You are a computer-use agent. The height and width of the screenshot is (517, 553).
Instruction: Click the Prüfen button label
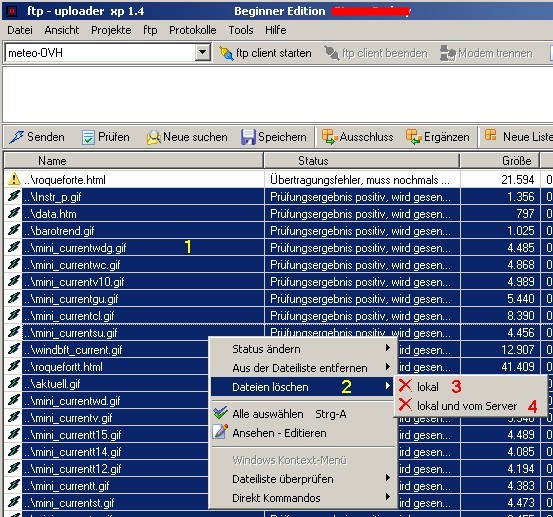coord(114,137)
